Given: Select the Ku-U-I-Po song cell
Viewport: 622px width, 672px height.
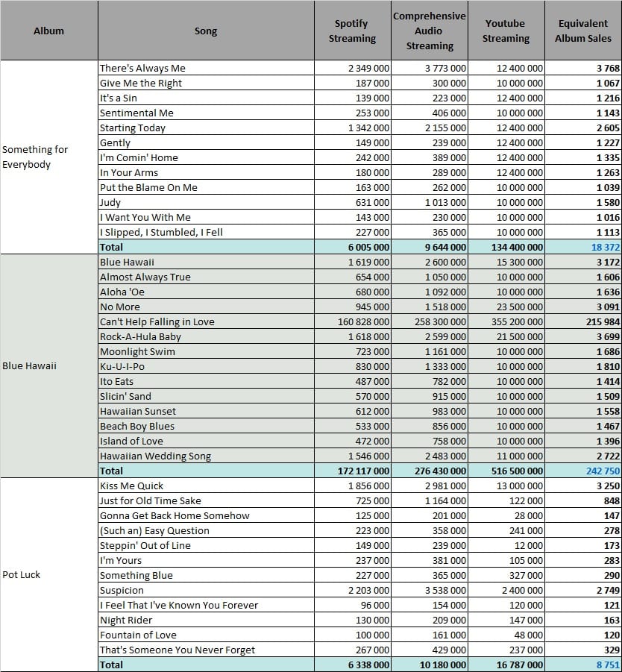Looking at the screenshot, I should click(206, 366).
